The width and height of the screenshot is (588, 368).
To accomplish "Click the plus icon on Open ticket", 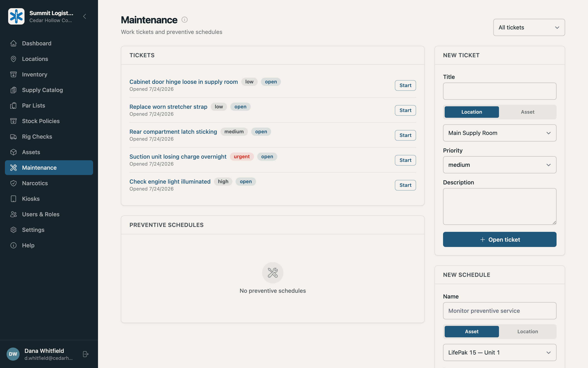I will tap(483, 239).
